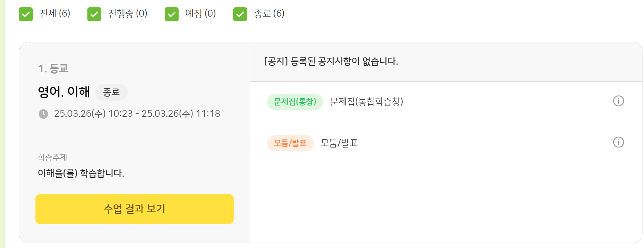
Task: Toggle the 예정 (0) green checkbox
Action: pos(172,14)
